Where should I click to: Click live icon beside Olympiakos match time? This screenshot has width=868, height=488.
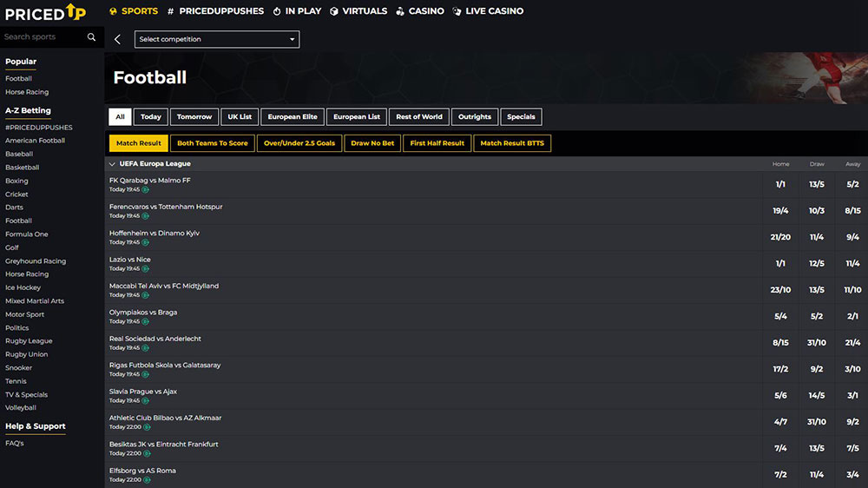[x=145, y=321]
